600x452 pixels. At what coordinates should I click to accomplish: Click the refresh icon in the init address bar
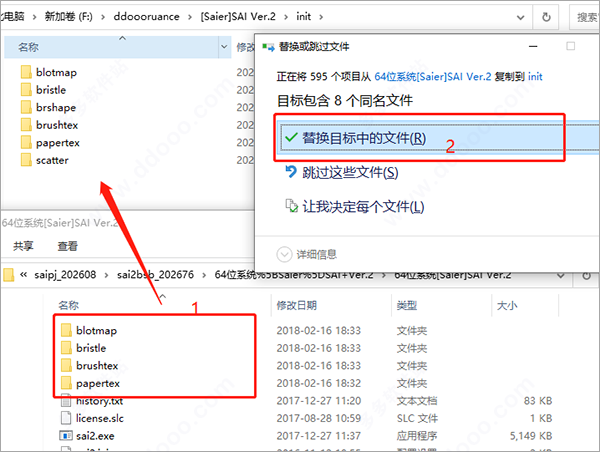(x=546, y=17)
